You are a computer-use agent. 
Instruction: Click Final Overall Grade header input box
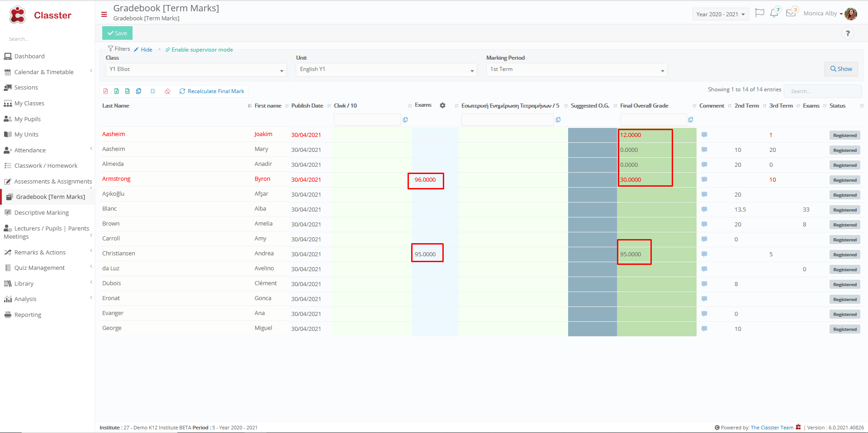[x=653, y=119]
